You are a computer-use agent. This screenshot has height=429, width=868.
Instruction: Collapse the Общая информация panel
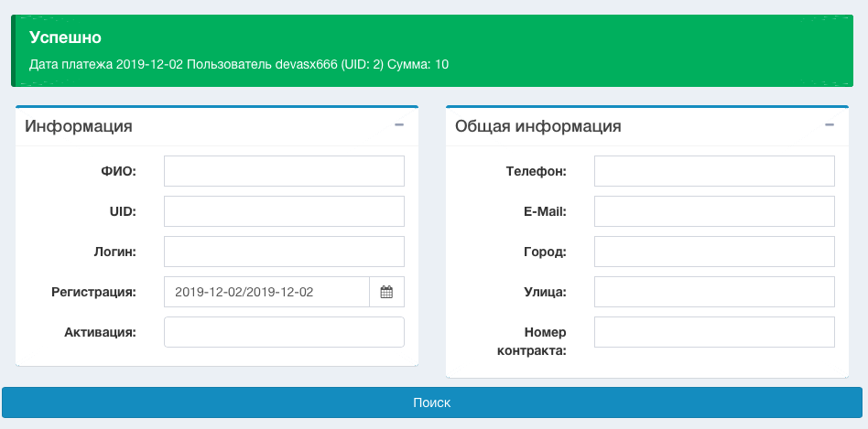pyautogui.click(x=830, y=125)
